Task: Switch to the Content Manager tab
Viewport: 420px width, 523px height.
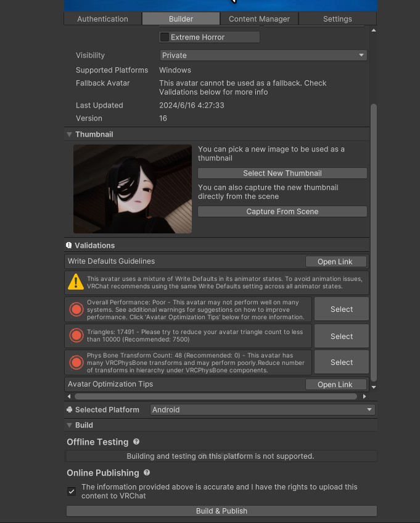Action: pos(259,19)
